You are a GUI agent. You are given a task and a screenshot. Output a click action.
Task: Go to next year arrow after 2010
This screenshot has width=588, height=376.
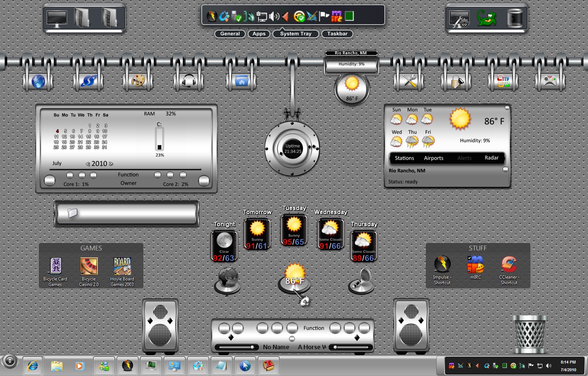point(111,164)
